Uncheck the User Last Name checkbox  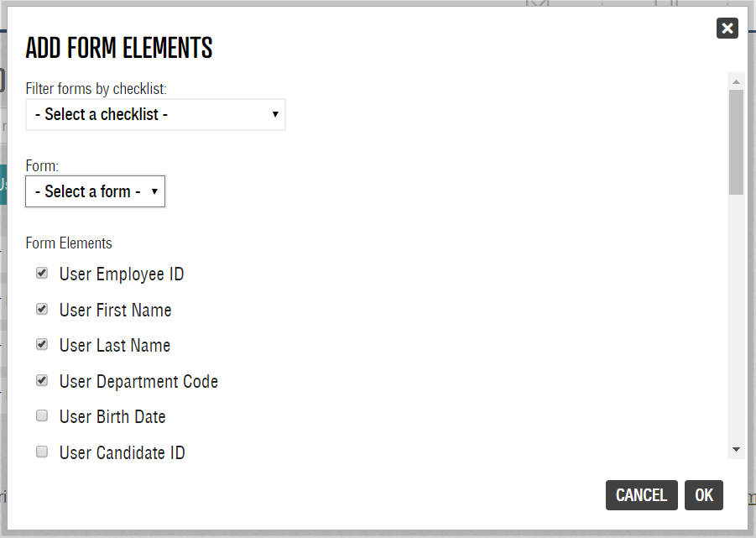click(42, 345)
